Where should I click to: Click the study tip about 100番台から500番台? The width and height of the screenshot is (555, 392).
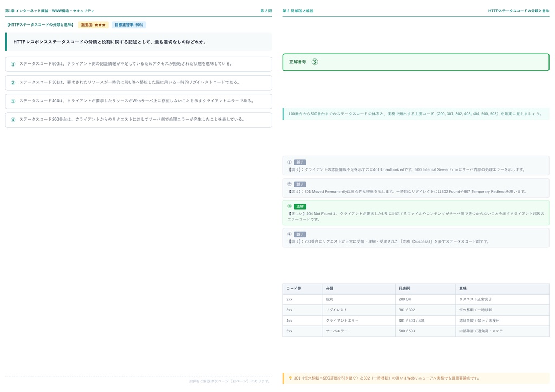(x=416, y=114)
